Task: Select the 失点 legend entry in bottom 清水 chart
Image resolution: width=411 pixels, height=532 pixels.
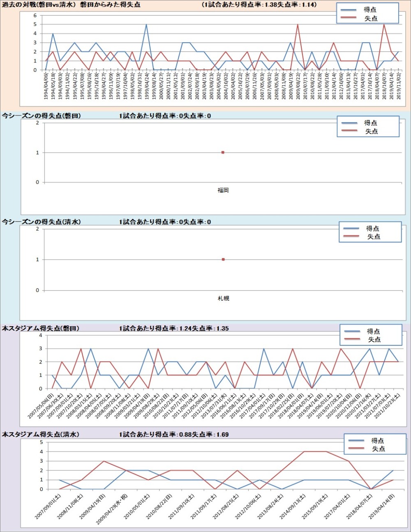Action: click(x=378, y=449)
